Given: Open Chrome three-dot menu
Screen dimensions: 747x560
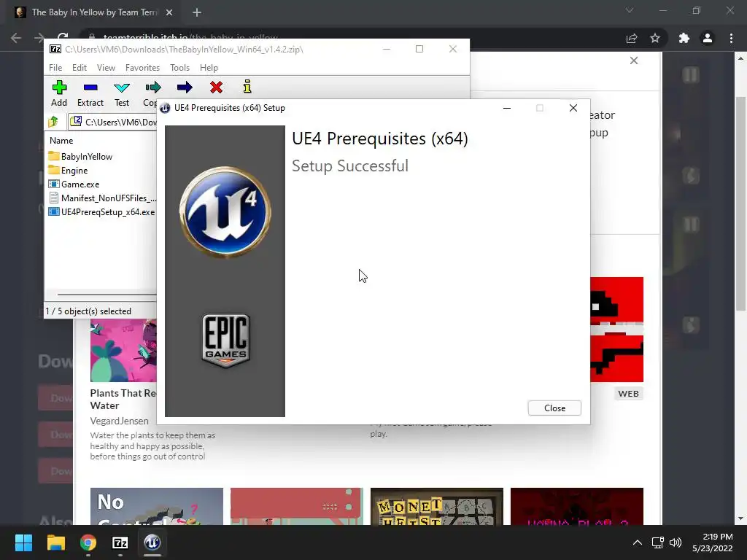Looking at the screenshot, I should point(731,38).
